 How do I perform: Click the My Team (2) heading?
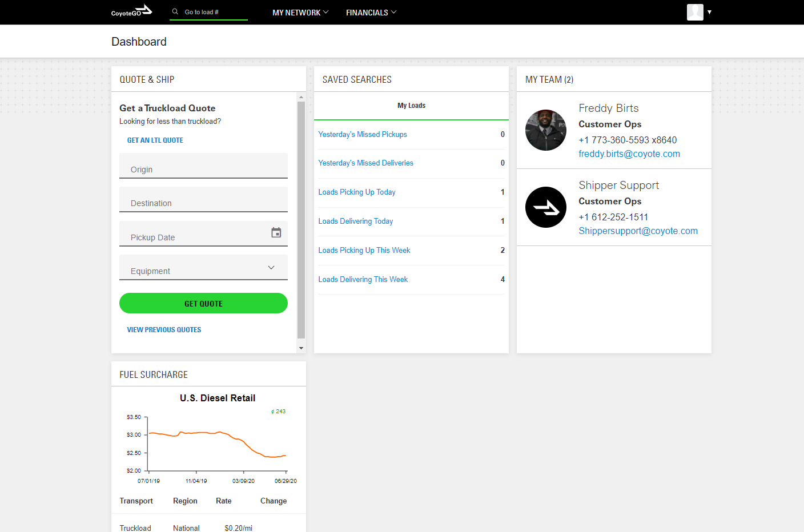(x=549, y=80)
